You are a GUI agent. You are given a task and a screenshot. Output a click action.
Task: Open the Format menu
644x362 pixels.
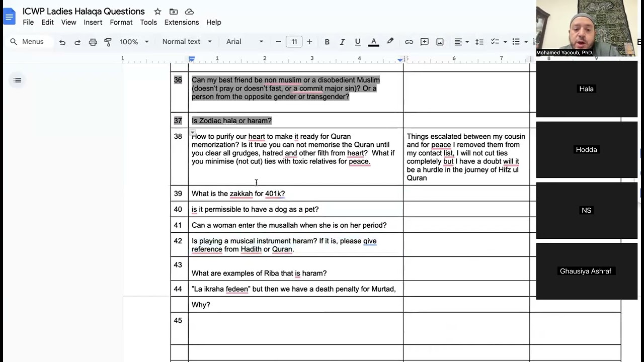121,22
